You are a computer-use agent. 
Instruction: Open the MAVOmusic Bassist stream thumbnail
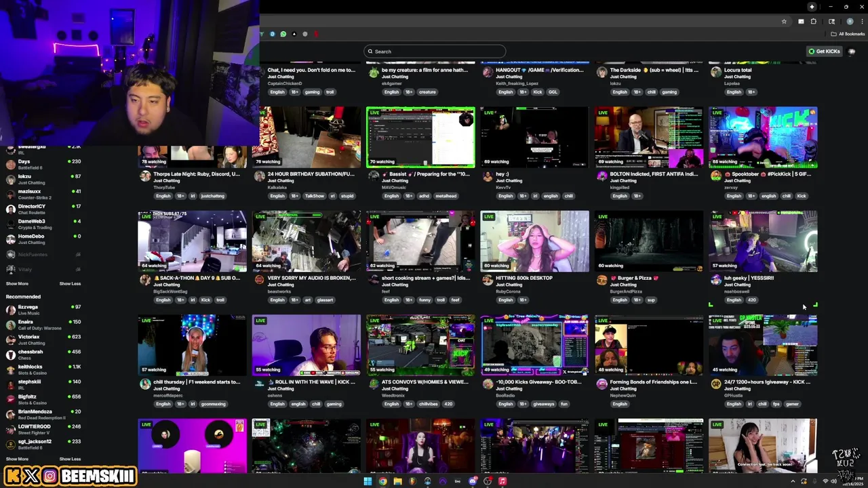tap(420, 137)
